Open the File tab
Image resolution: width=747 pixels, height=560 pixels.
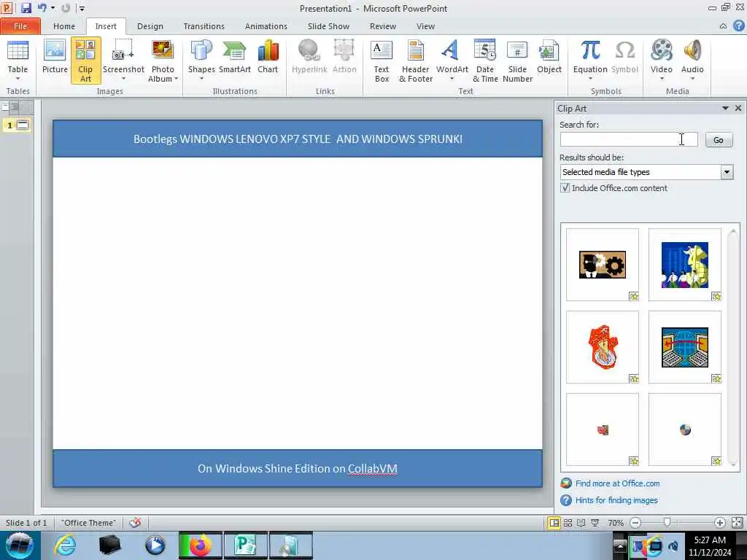pyautogui.click(x=20, y=26)
